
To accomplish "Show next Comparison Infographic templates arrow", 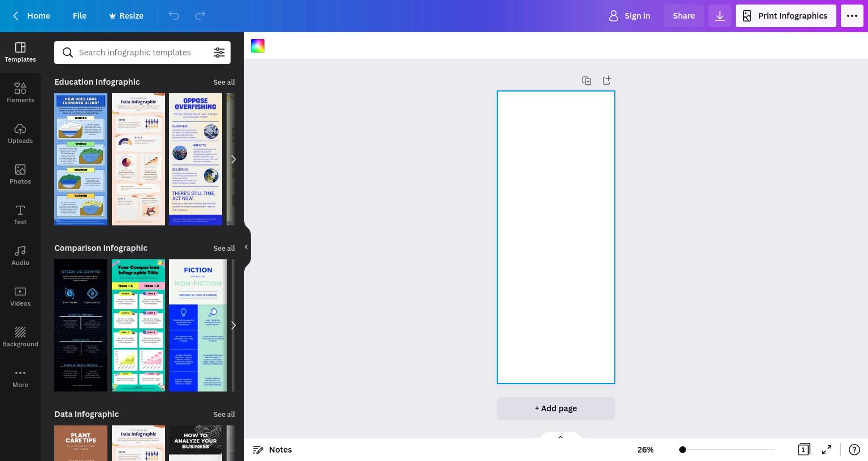I will pyautogui.click(x=233, y=325).
